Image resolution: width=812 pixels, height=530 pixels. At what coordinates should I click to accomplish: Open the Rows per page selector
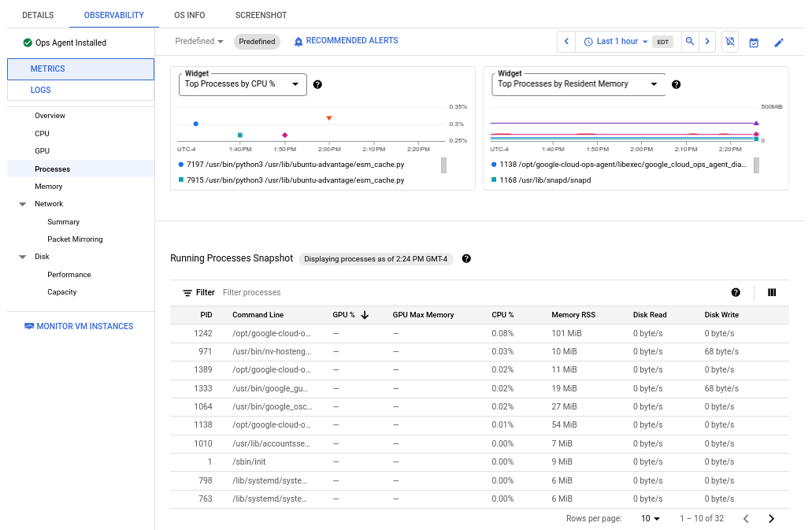tap(649, 518)
